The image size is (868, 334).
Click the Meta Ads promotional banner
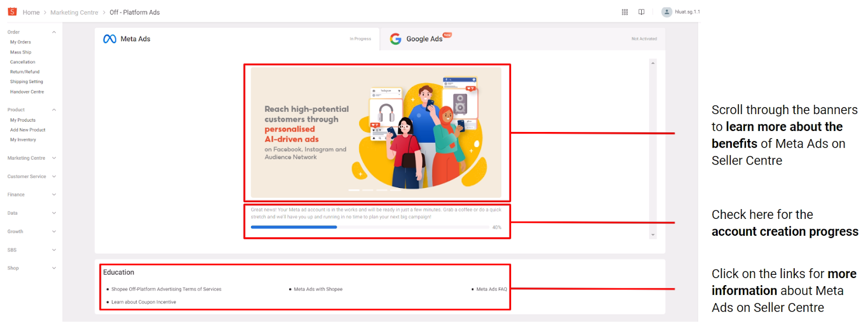click(376, 133)
